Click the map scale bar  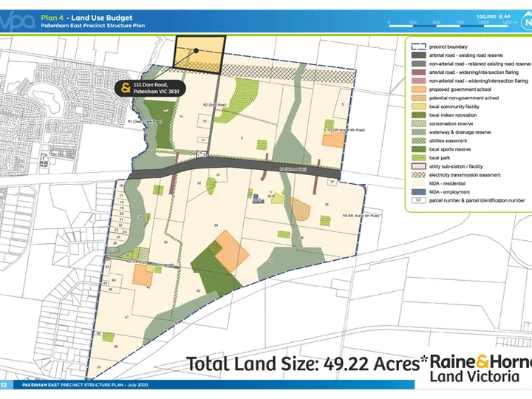point(453,24)
